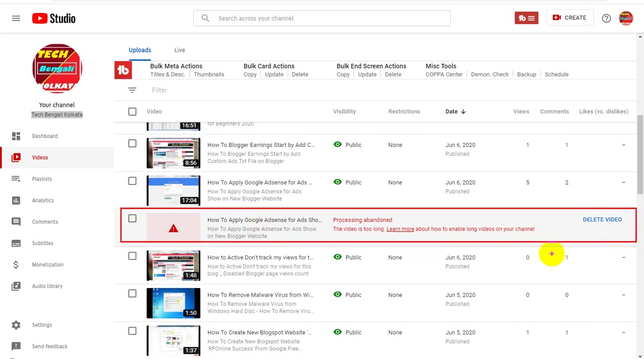Select checkbox of the abandoned processing video
This screenshot has height=359, width=644.
(132, 219)
